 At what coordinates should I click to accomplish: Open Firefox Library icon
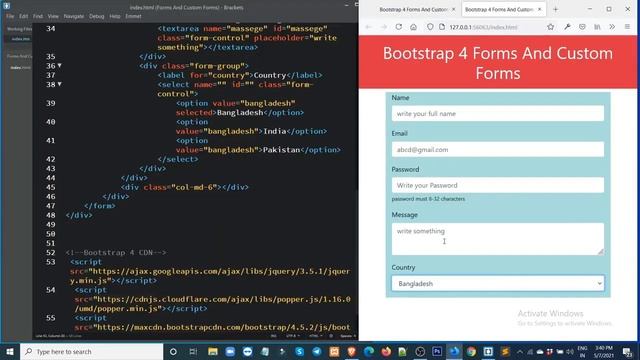pyautogui.click(x=597, y=27)
